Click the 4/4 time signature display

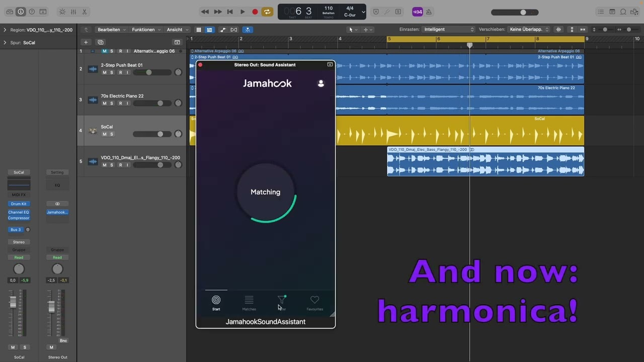tap(350, 9)
